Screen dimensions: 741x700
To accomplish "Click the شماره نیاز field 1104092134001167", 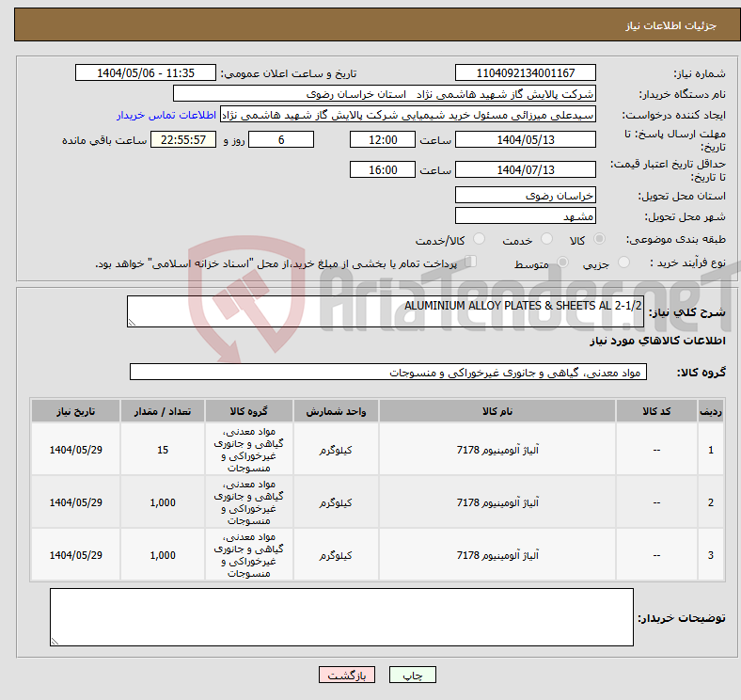I will [x=526, y=72].
